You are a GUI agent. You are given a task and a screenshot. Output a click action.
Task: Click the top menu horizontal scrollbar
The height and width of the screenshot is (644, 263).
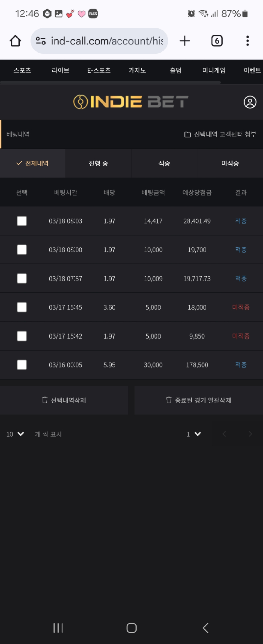pos(110,82)
